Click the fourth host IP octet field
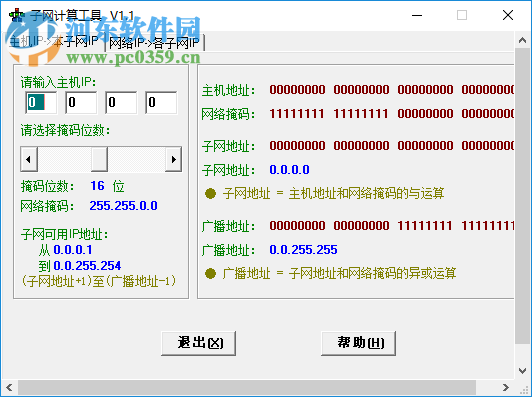This screenshot has width=532, height=397. [161, 102]
